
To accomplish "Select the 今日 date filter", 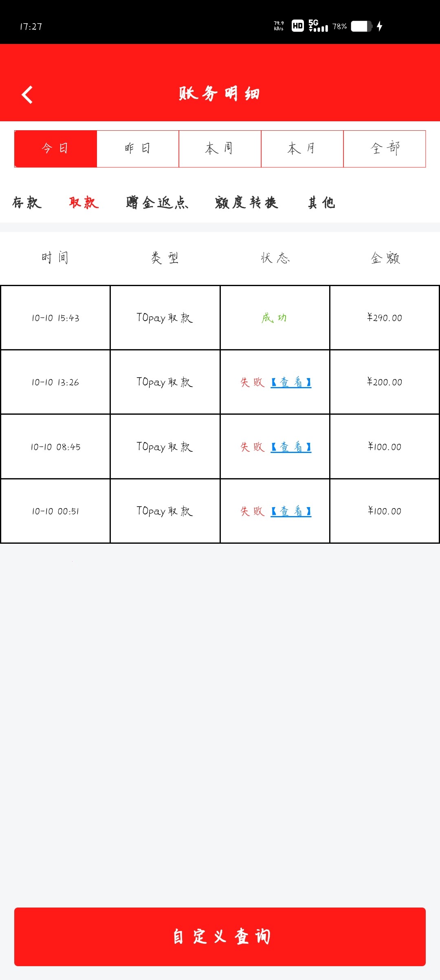I will click(x=56, y=149).
